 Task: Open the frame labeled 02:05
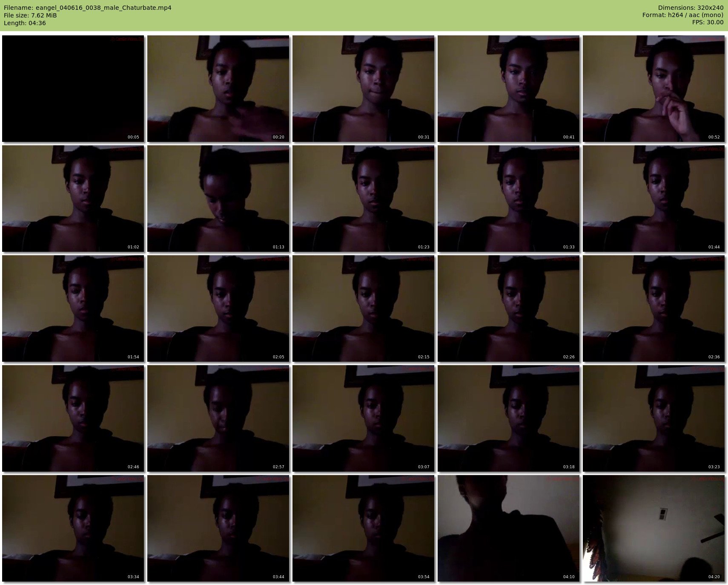pos(218,308)
